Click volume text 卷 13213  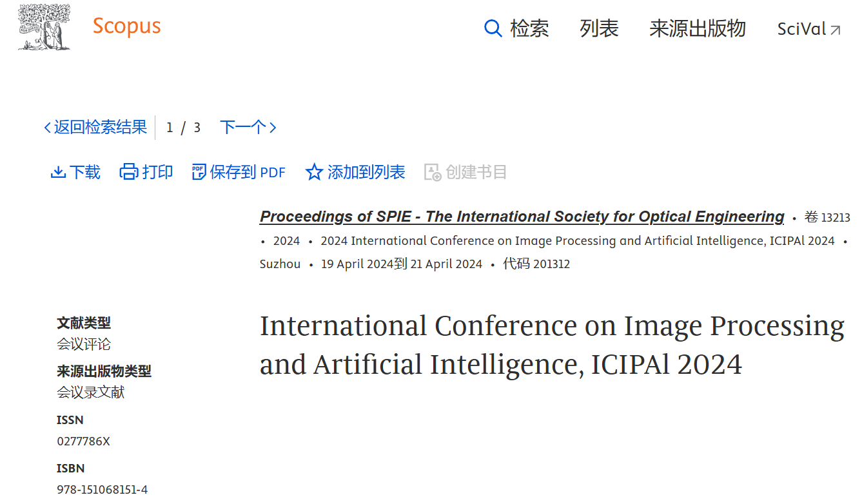827,218
